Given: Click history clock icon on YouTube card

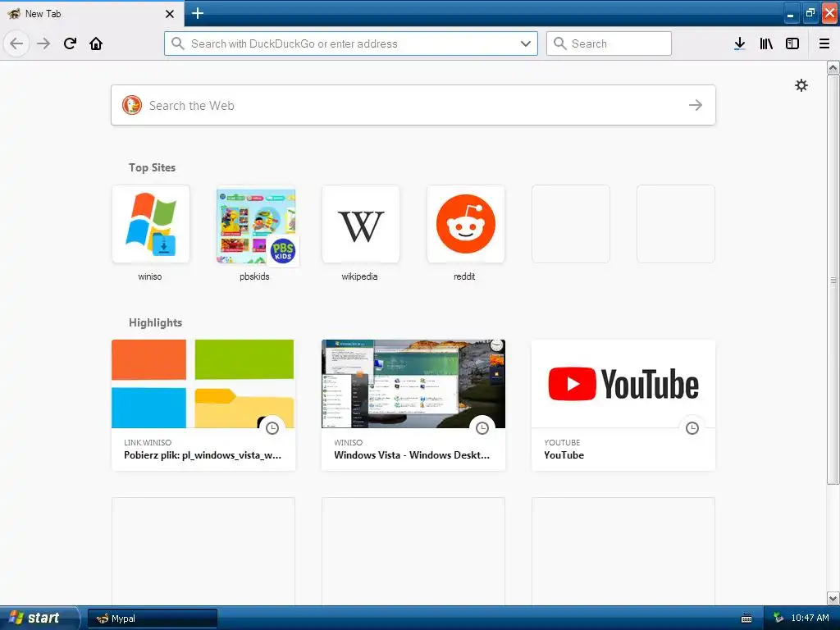Looking at the screenshot, I should tap(692, 428).
